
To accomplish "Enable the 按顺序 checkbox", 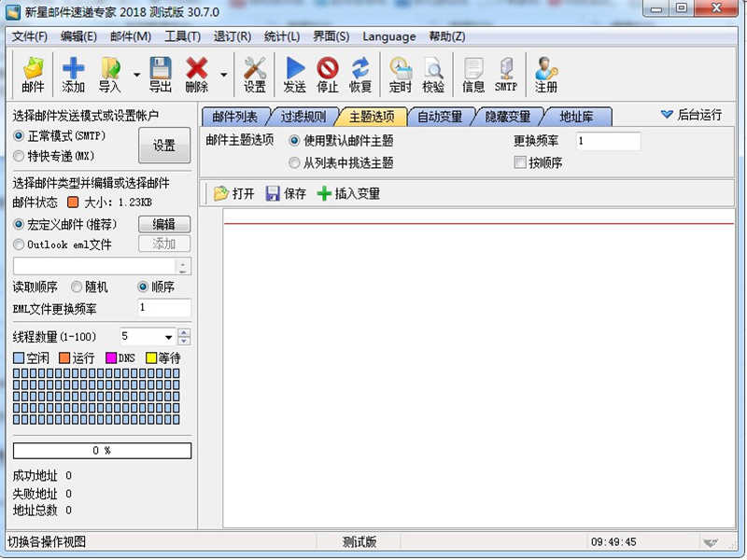I will coord(520,162).
